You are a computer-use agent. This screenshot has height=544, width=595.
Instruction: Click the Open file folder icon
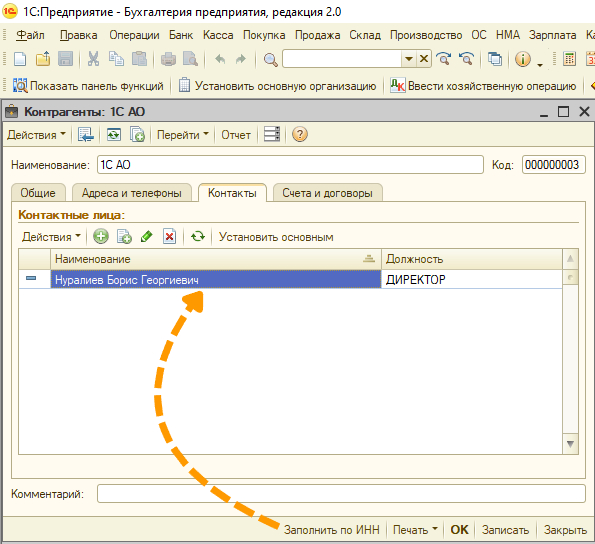pos(43,59)
